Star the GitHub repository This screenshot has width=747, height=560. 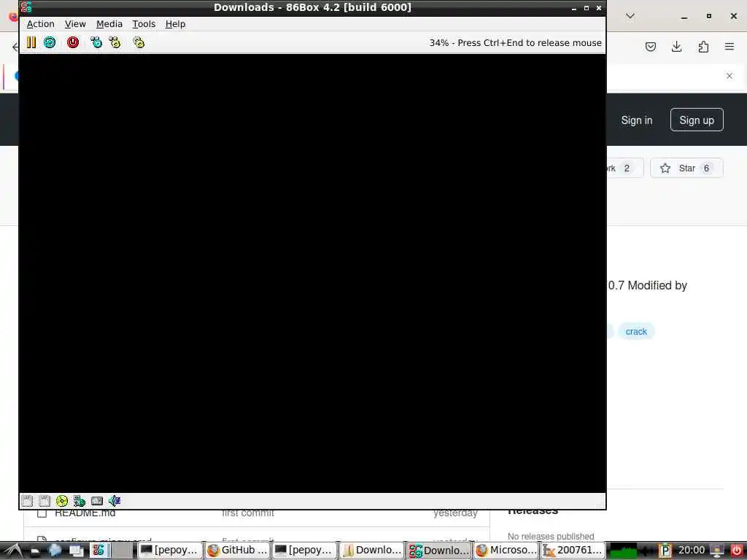click(x=686, y=168)
